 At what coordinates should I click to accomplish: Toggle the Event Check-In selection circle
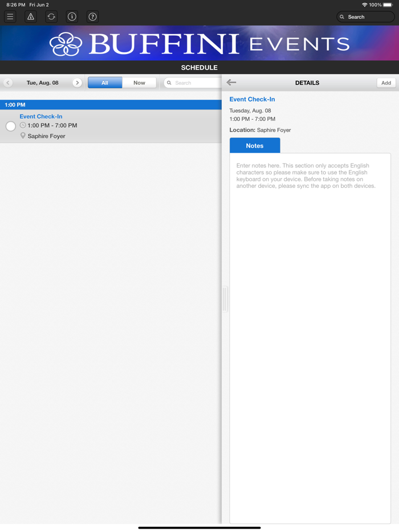pos(11,126)
